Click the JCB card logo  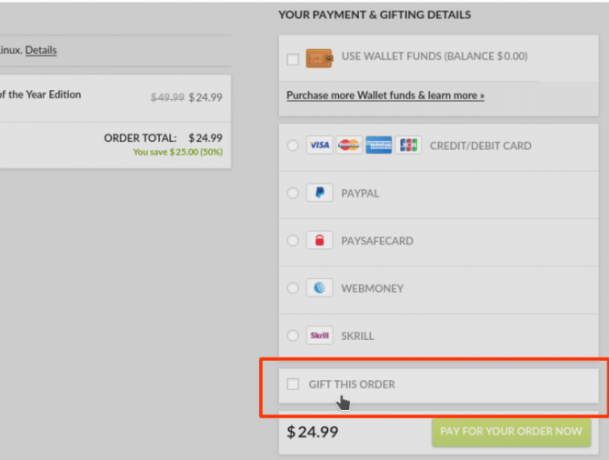pos(408,145)
